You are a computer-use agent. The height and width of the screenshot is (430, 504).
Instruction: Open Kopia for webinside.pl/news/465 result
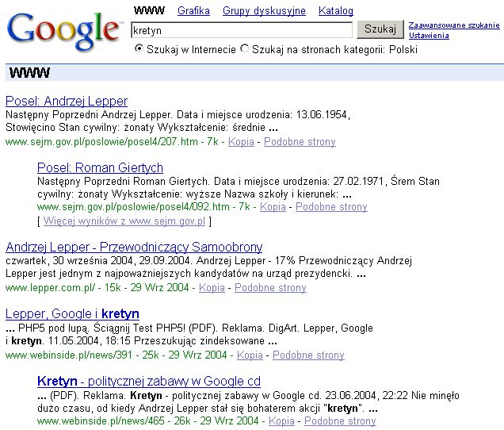tap(281, 420)
